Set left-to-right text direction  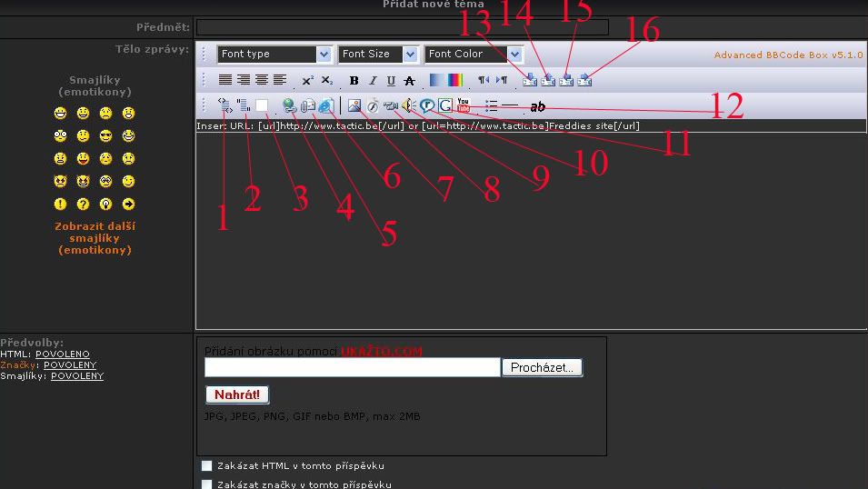(x=502, y=80)
